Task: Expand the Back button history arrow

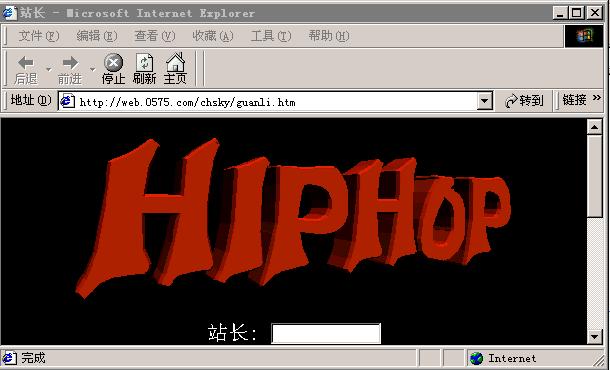Action: [x=49, y=69]
